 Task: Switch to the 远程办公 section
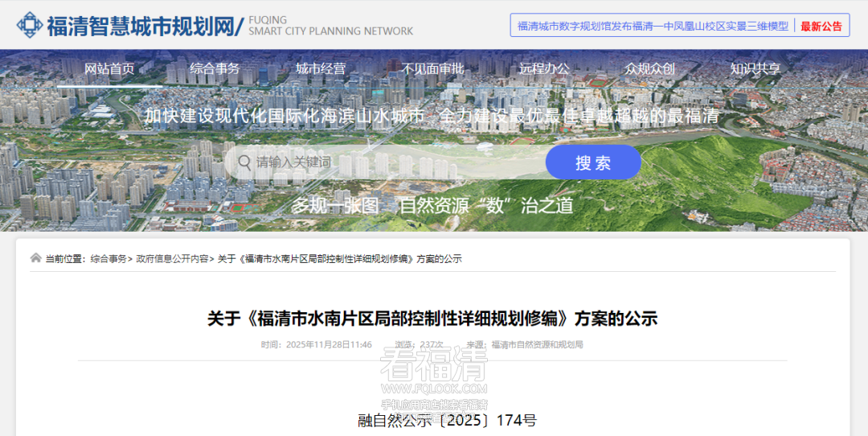[543, 69]
